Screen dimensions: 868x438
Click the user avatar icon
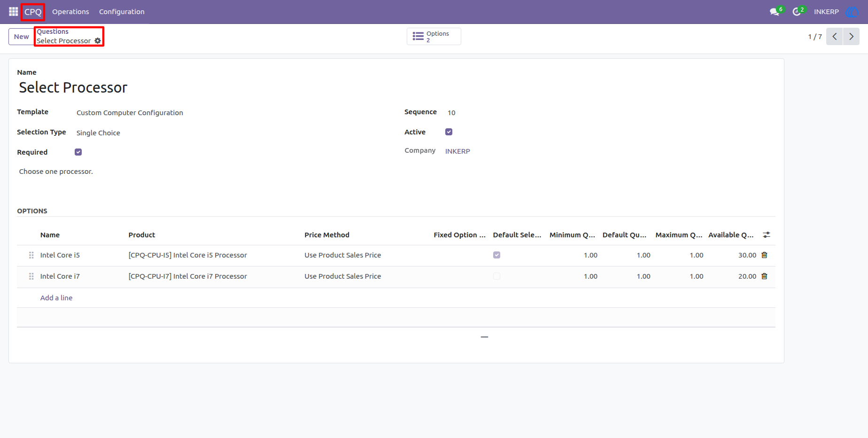click(852, 12)
